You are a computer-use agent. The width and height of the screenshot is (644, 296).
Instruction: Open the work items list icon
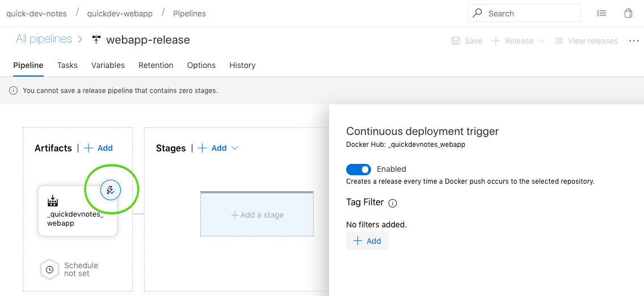point(601,13)
